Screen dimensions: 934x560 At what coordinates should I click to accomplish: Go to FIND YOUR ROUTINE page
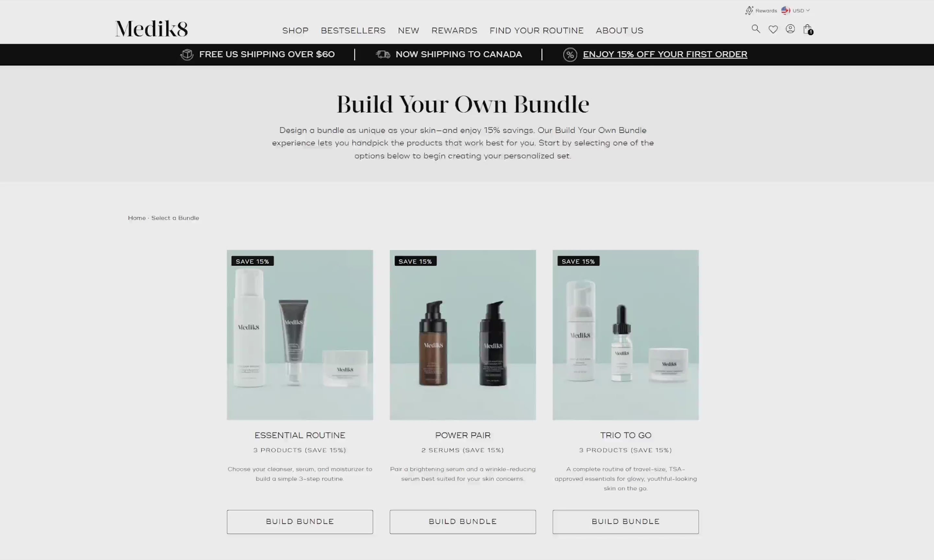pyautogui.click(x=536, y=30)
